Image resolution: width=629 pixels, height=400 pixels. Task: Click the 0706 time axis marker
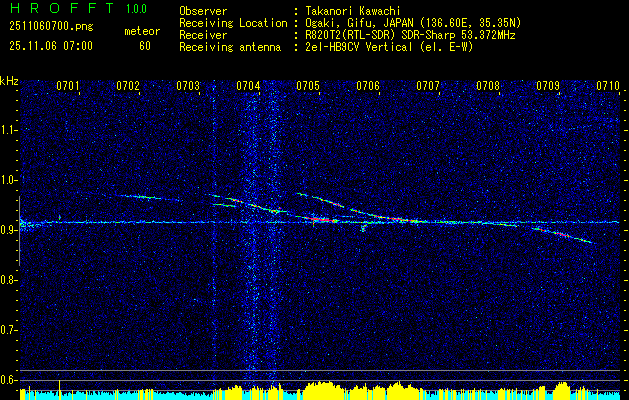click(x=368, y=86)
